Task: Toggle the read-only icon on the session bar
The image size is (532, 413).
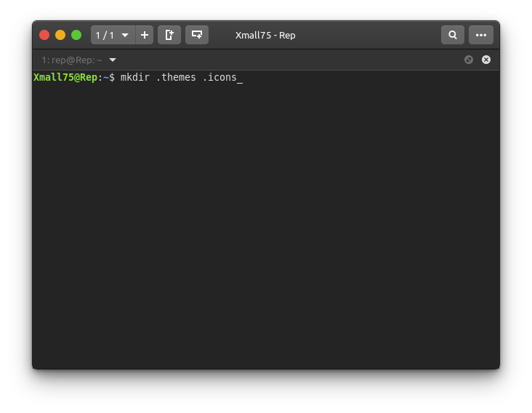Action: pyautogui.click(x=469, y=60)
